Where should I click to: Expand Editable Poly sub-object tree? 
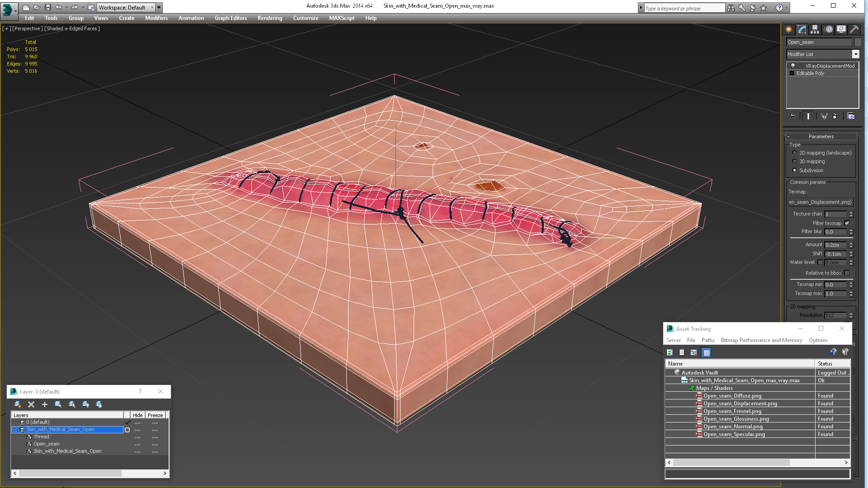point(792,73)
